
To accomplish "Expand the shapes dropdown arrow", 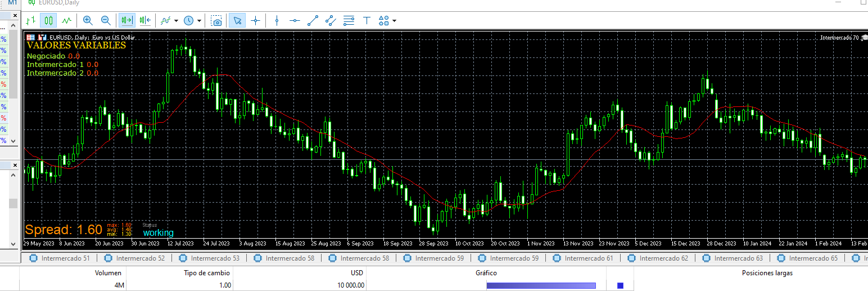I will 395,21.
